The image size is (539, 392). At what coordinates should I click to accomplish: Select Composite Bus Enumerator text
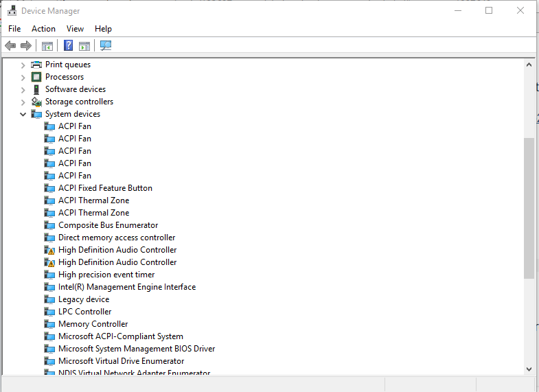click(x=108, y=225)
